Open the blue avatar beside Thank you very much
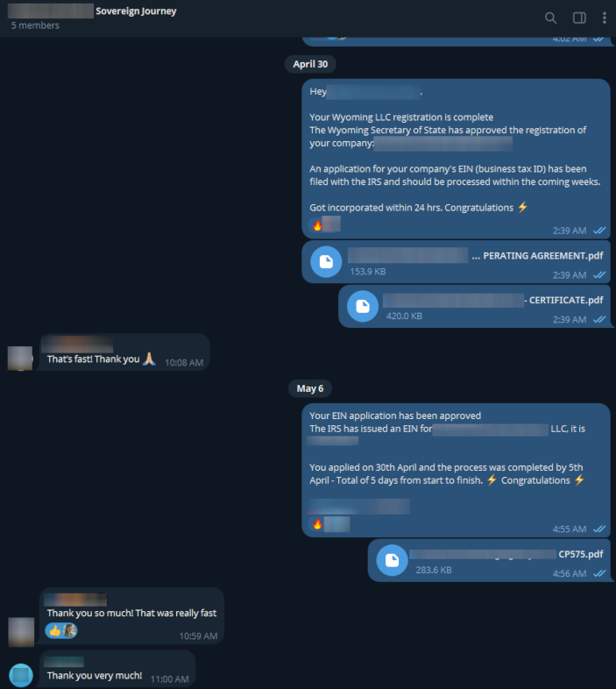The height and width of the screenshot is (689, 616). [21, 675]
